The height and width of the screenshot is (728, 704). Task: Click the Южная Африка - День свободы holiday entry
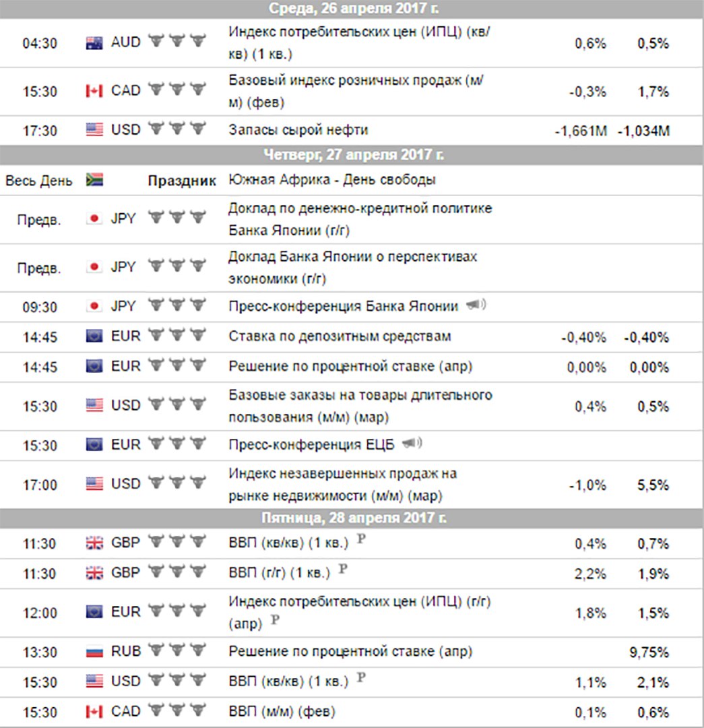[332, 180]
